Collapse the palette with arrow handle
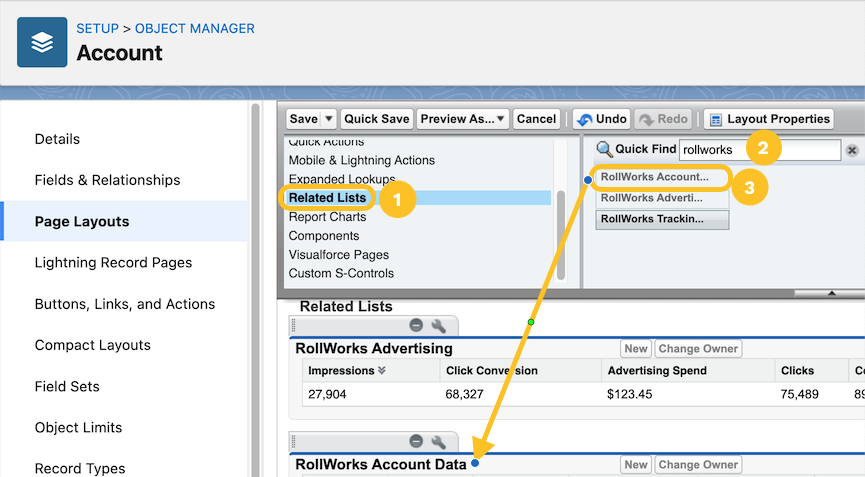 [x=831, y=293]
